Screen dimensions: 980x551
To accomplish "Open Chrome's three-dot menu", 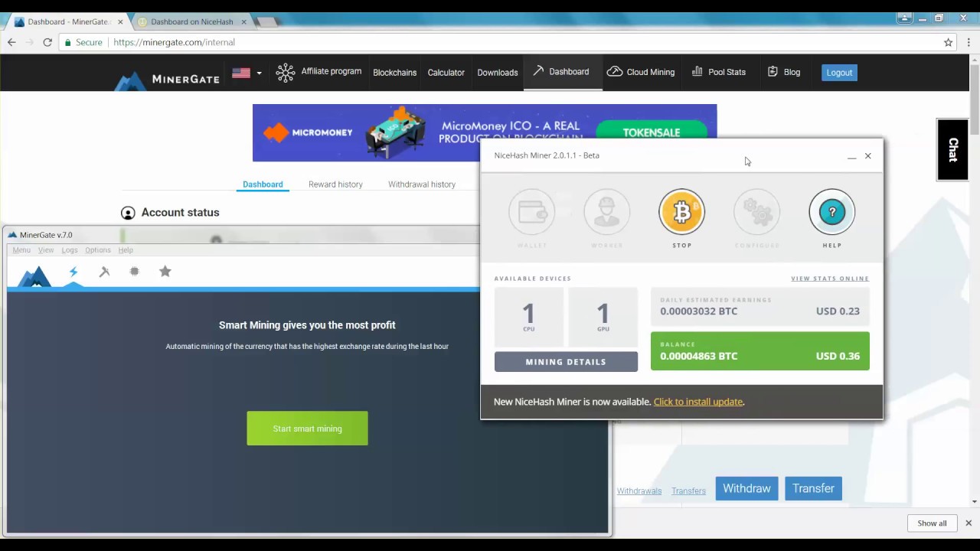I will pyautogui.click(x=969, y=42).
